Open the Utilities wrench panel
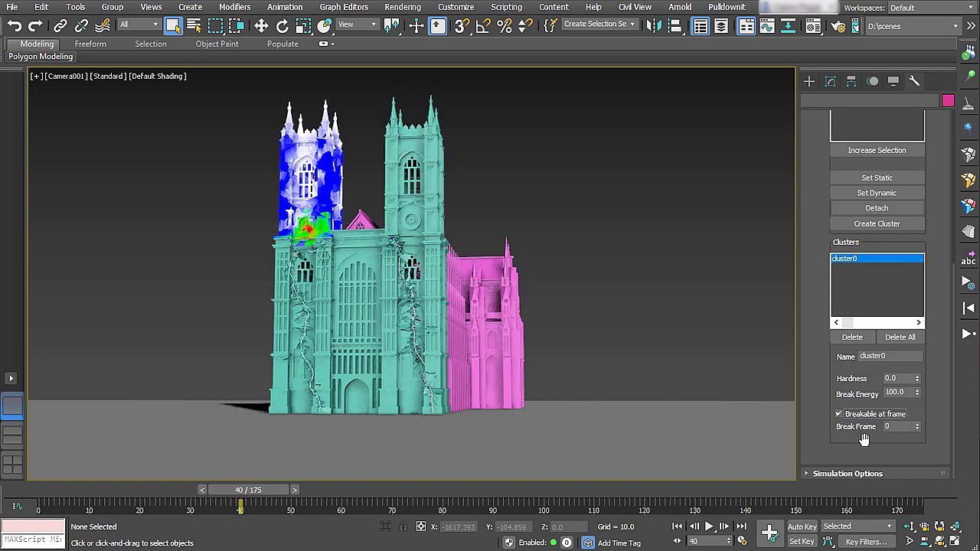Viewport: 980px width, 551px height. (914, 81)
